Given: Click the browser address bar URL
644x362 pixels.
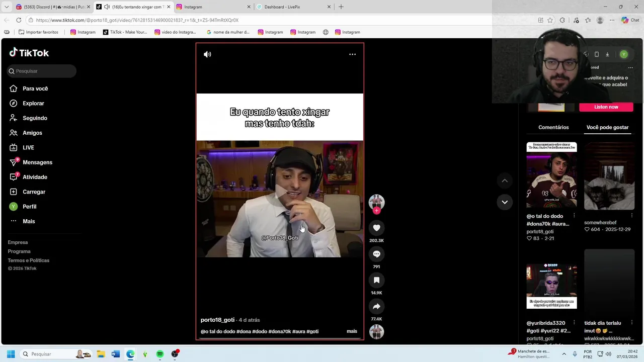Looking at the screenshot, I should 137,20.
